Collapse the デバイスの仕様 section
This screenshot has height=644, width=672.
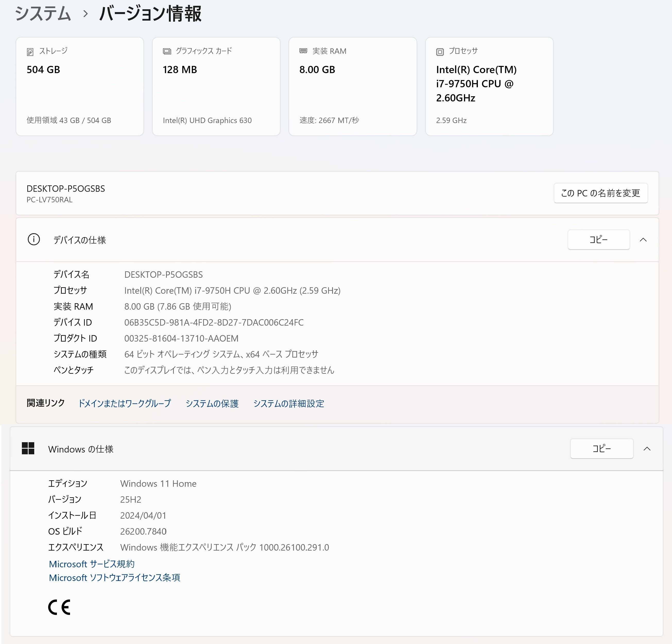tap(643, 240)
